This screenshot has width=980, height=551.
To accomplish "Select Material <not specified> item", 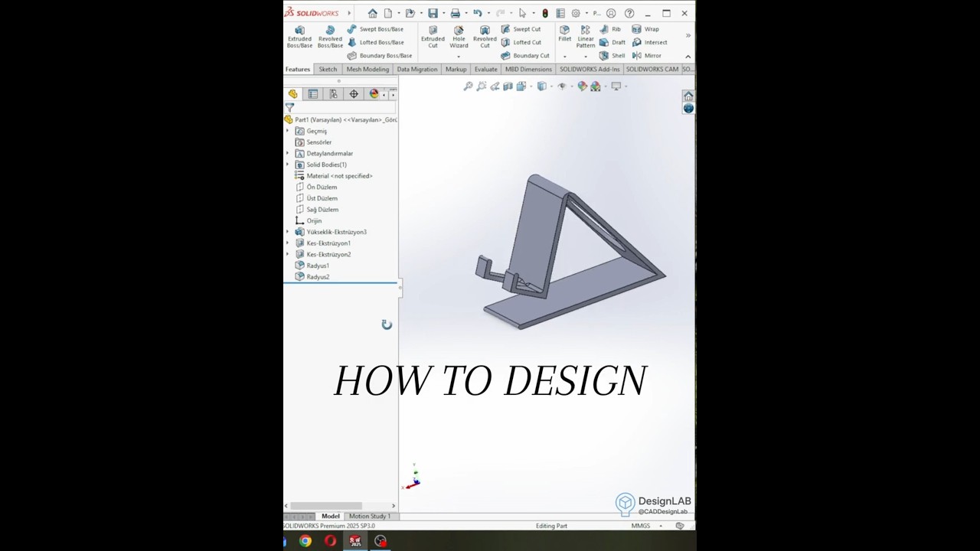I will click(x=334, y=176).
